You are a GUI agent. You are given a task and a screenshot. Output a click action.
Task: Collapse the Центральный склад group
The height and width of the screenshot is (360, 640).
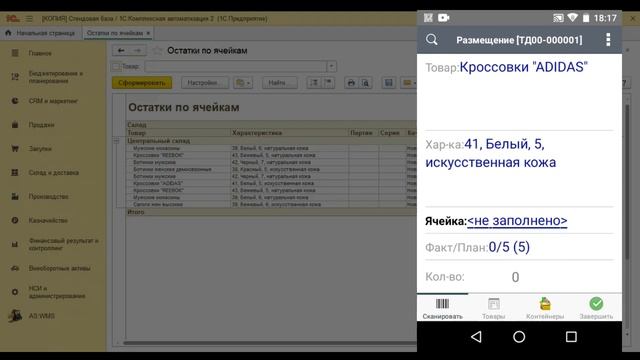click(116, 141)
